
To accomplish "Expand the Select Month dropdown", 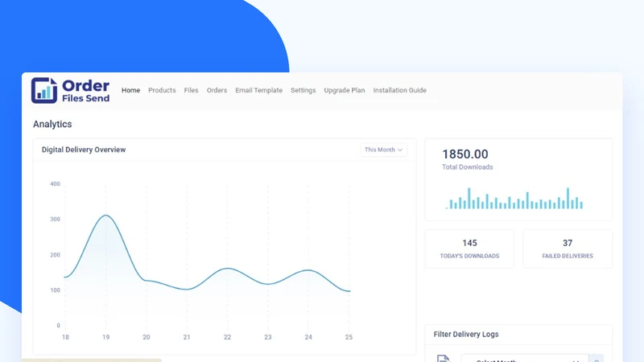I will tap(525, 360).
